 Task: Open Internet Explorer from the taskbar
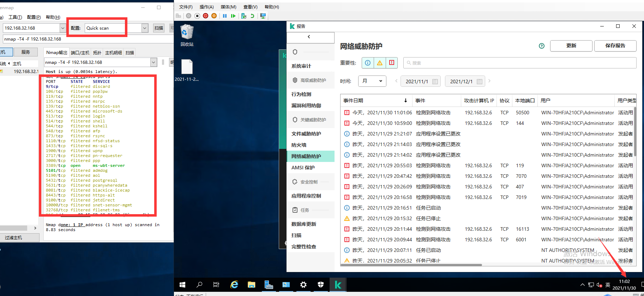pos(234,285)
